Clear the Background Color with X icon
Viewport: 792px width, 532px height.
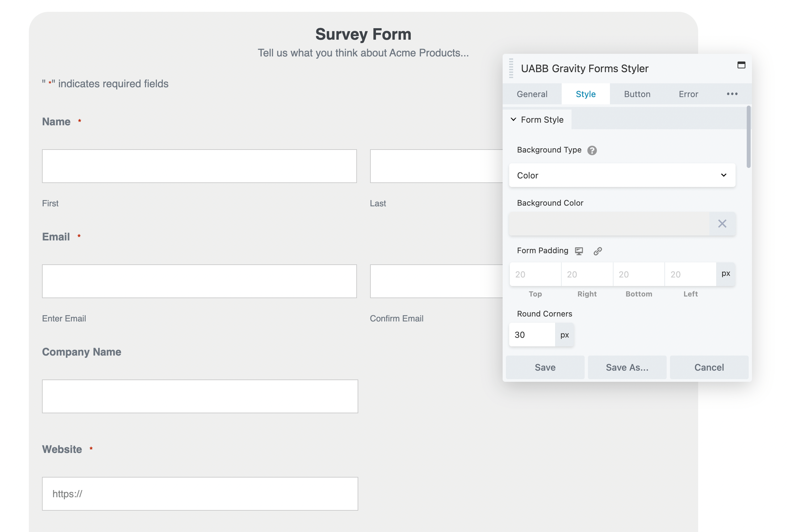tap(722, 224)
